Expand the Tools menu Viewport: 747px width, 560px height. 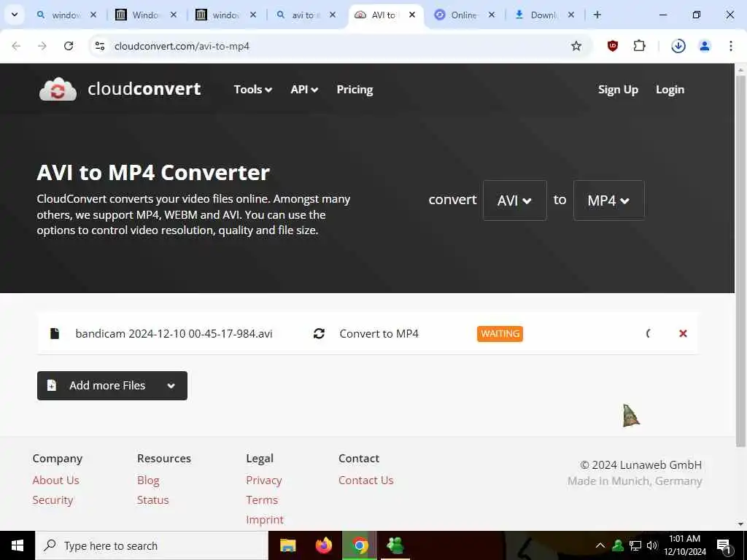(x=253, y=90)
